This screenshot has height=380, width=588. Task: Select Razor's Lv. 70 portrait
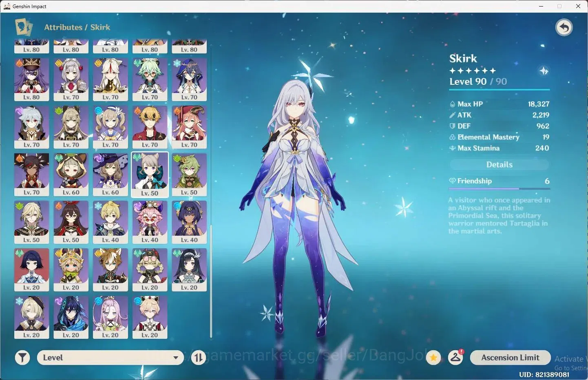tap(31, 127)
